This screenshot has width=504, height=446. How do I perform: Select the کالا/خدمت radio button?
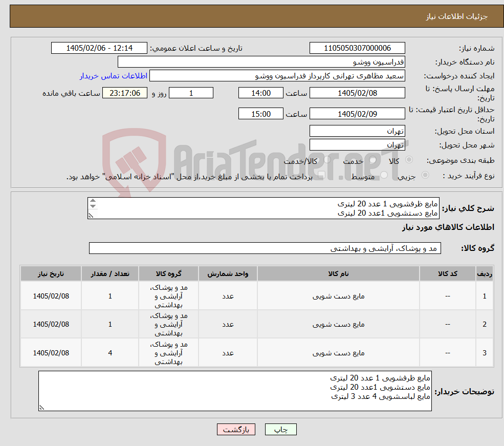pyautogui.click(x=327, y=159)
